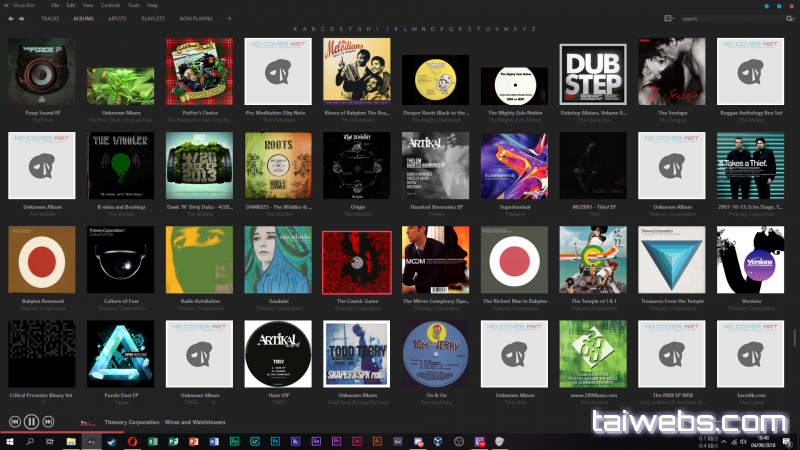
Task: Open the search options magnifier dropdown
Action: pos(790,18)
